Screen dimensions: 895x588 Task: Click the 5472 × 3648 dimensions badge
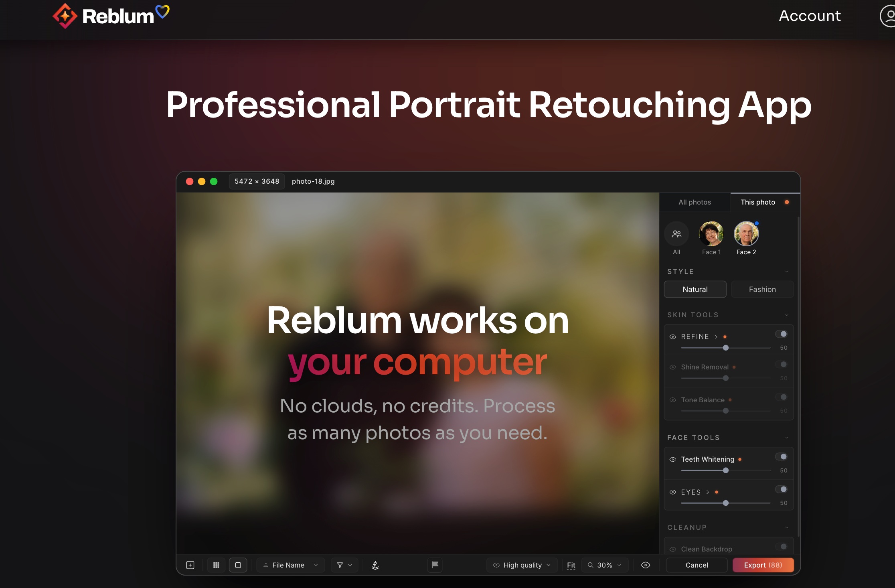(257, 181)
